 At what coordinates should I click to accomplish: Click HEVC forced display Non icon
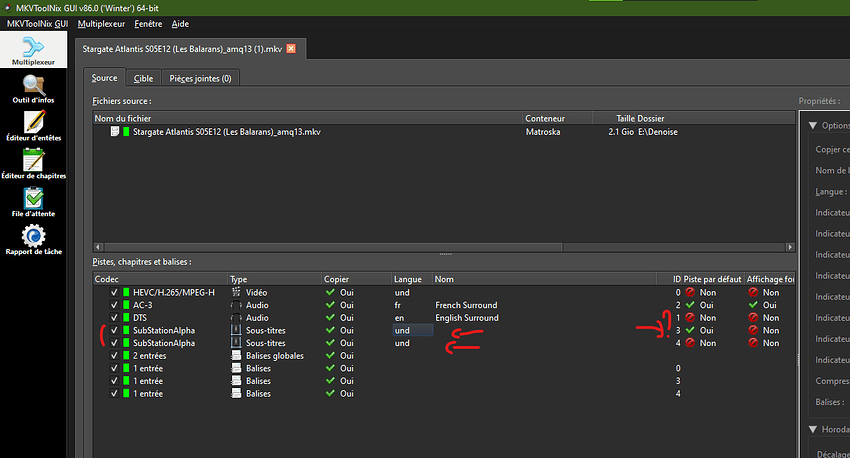click(x=753, y=292)
